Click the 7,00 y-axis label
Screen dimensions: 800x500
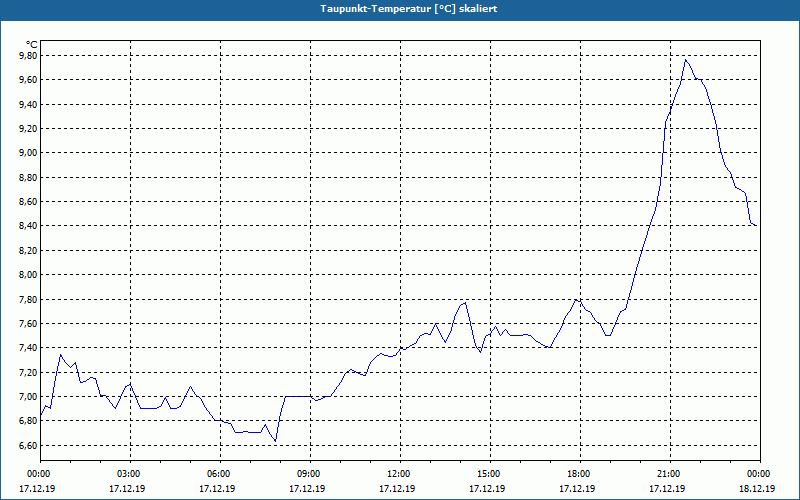[x=28, y=397]
